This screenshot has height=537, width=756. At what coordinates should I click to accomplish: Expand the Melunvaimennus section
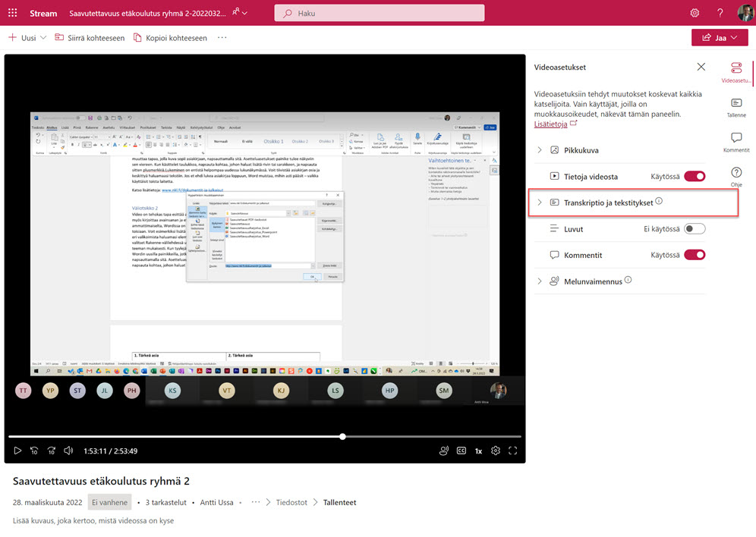[x=540, y=281]
